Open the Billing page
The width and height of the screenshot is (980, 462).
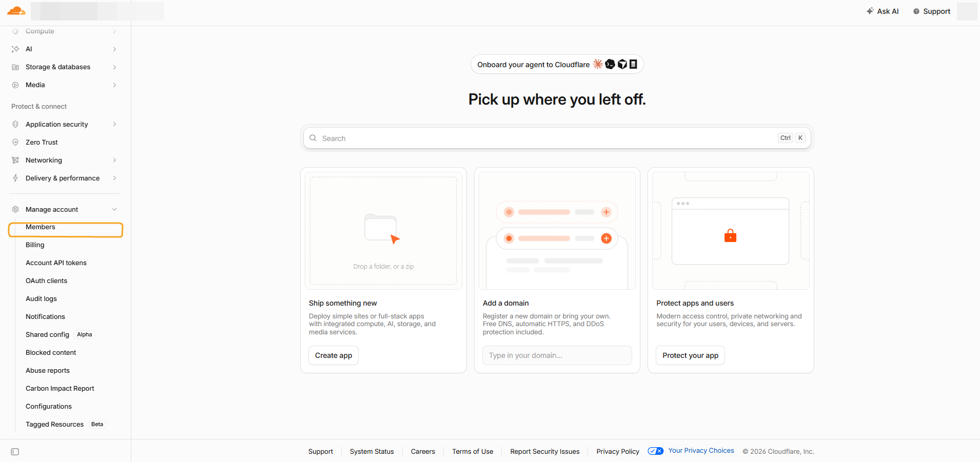(x=35, y=245)
